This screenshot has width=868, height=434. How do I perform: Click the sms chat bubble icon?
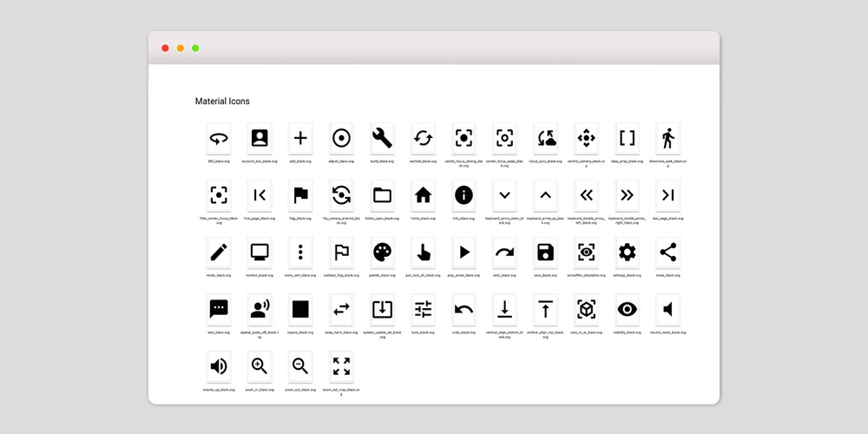(x=219, y=310)
